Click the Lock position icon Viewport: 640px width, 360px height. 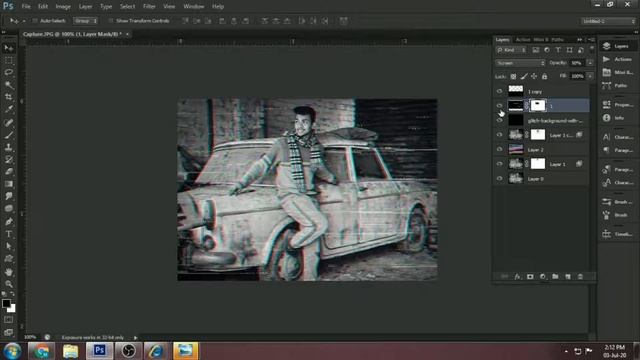(x=534, y=76)
